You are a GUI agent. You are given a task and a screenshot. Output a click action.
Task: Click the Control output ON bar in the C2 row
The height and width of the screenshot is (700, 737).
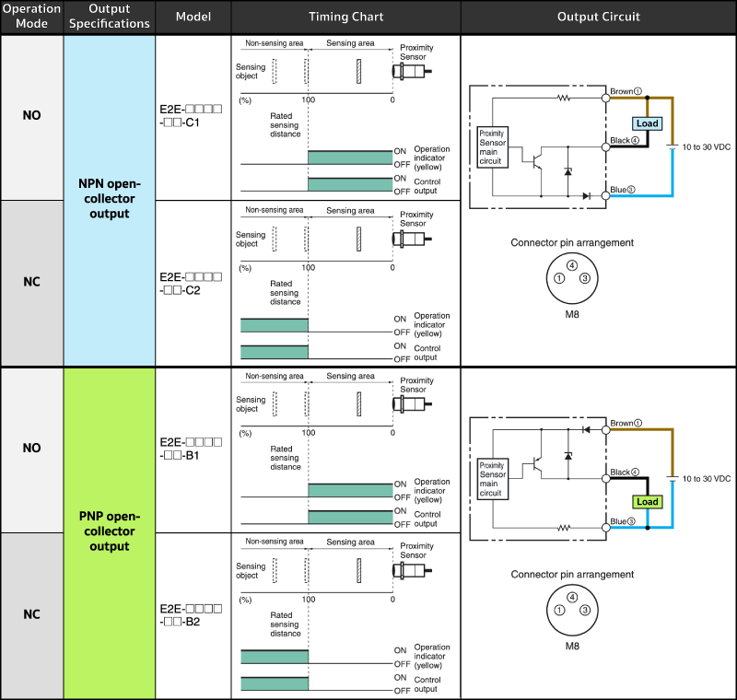pyautogui.click(x=274, y=352)
